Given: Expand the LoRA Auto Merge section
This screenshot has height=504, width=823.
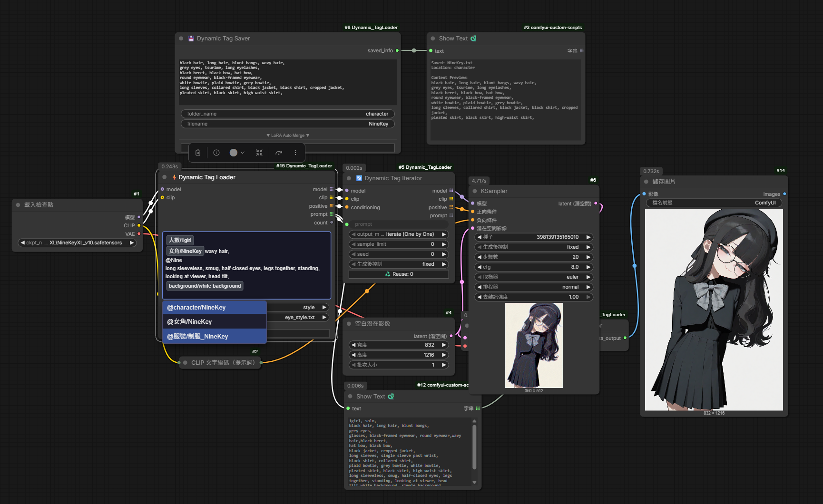Looking at the screenshot, I should [x=288, y=136].
